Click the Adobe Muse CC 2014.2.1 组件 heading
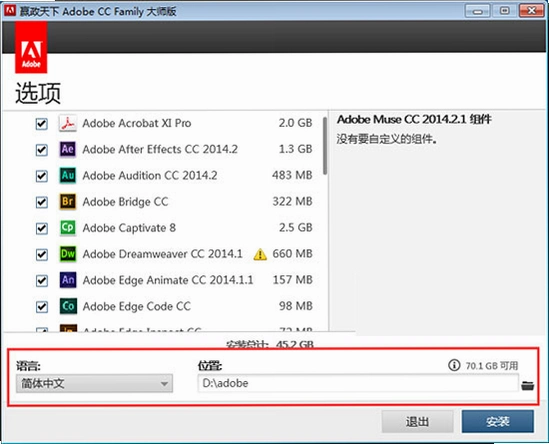 [x=414, y=120]
